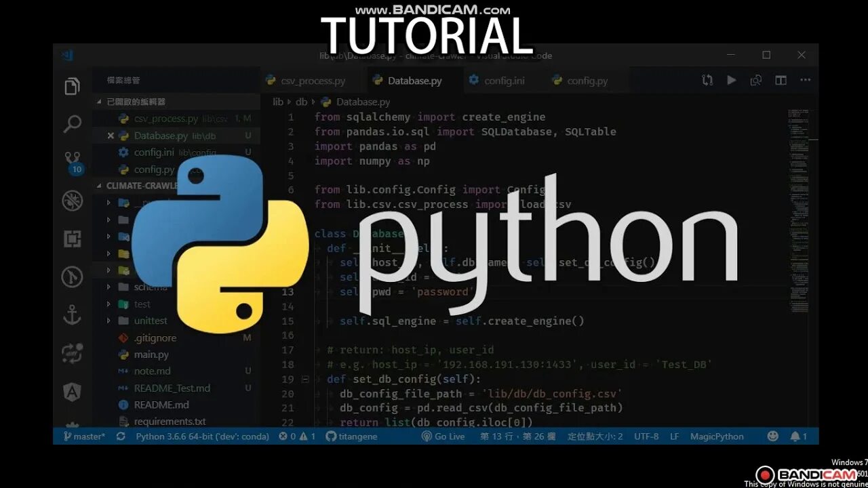Open the diff arrows activity bar icon
The height and width of the screenshot is (488, 868).
72,353
